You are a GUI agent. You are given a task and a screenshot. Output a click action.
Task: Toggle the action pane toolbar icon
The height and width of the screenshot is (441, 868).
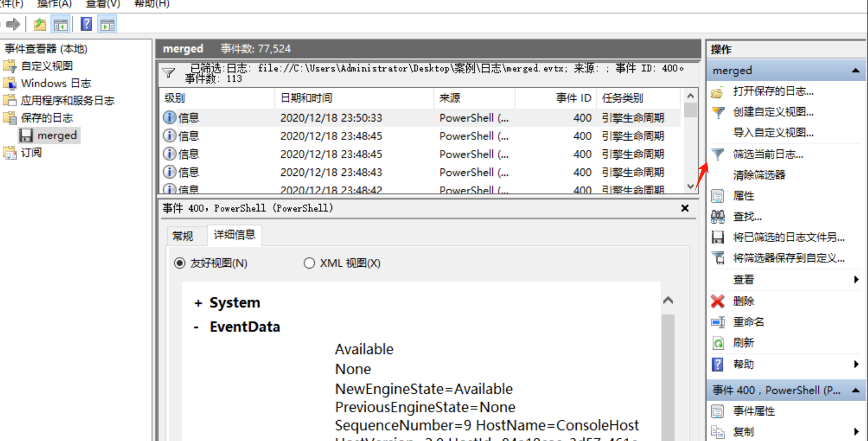point(107,24)
